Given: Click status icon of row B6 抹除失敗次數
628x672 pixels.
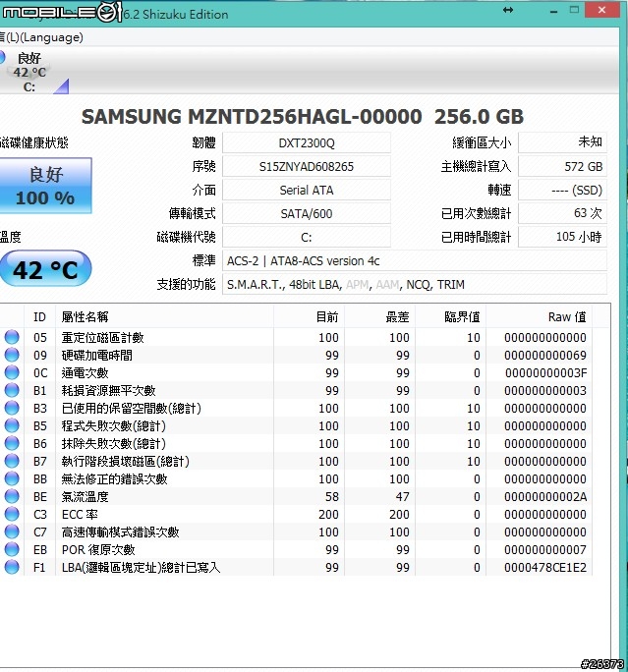Looking at the screenshot, I should (12, 443).
